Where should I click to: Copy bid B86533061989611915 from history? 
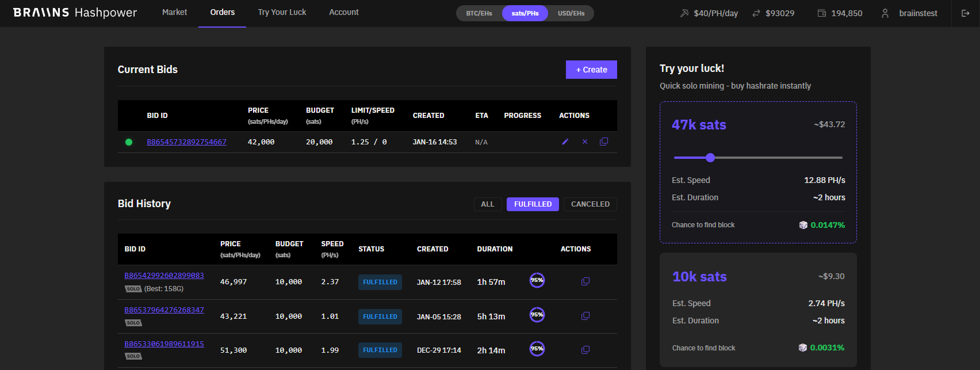tap(585, 350)
